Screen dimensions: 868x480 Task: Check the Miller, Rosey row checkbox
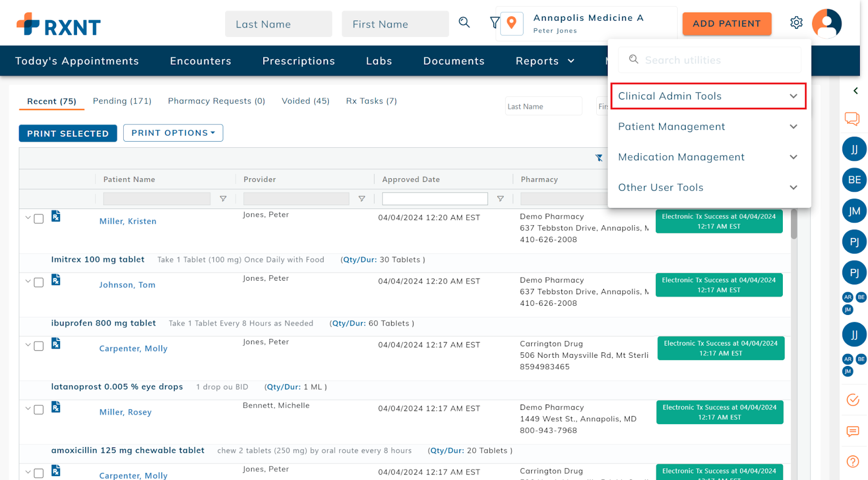[39, 409]
